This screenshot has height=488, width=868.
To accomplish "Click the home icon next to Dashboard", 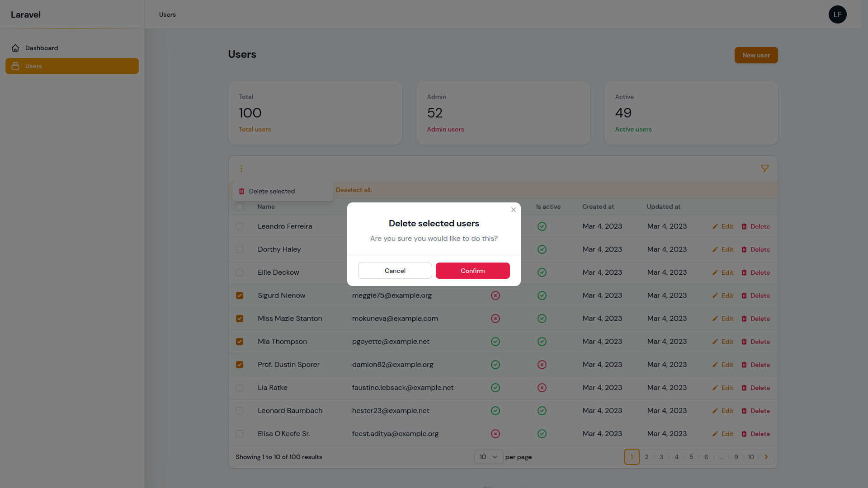I will [x=15, y=48].
